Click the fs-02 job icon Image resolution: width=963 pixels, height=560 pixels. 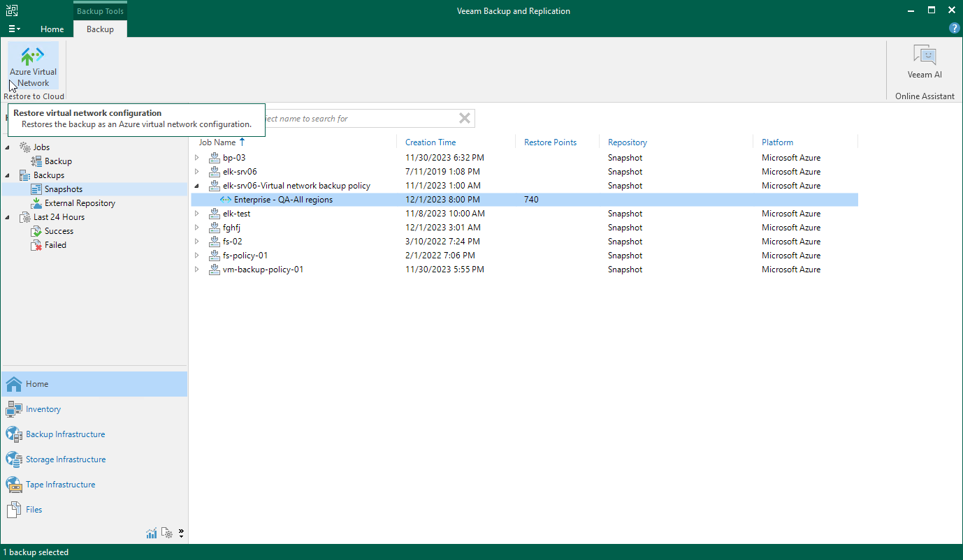[215, 242]
